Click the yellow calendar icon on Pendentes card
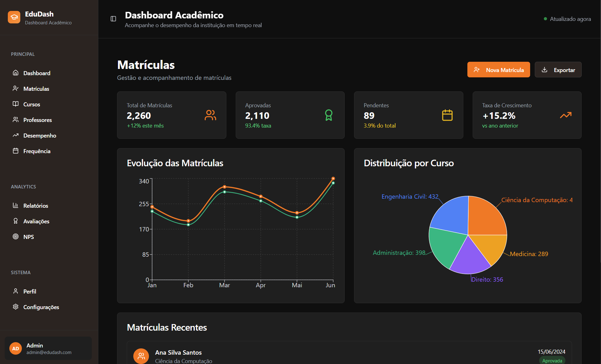 (x=447, y=115)
